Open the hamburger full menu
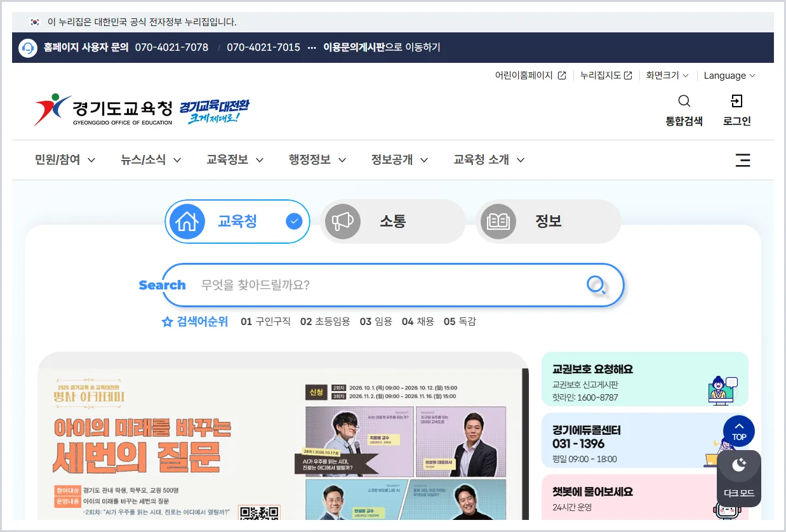Image resolution: width=786 pixels, height=532 pixels. [x=743, y=160]
